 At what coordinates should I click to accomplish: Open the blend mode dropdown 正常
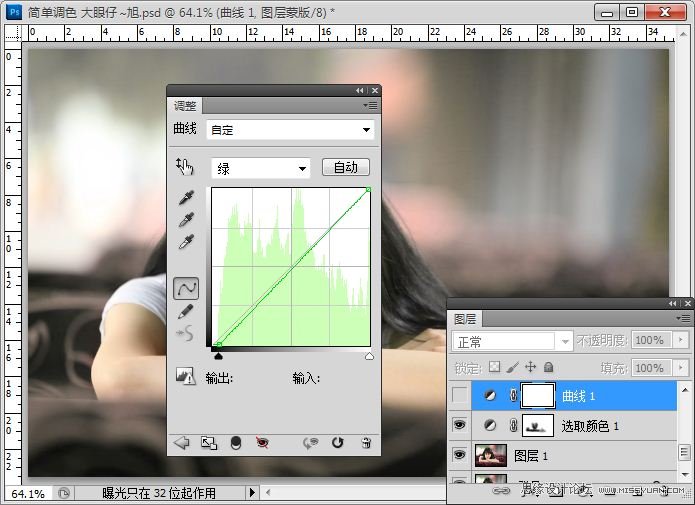[511, 341]
